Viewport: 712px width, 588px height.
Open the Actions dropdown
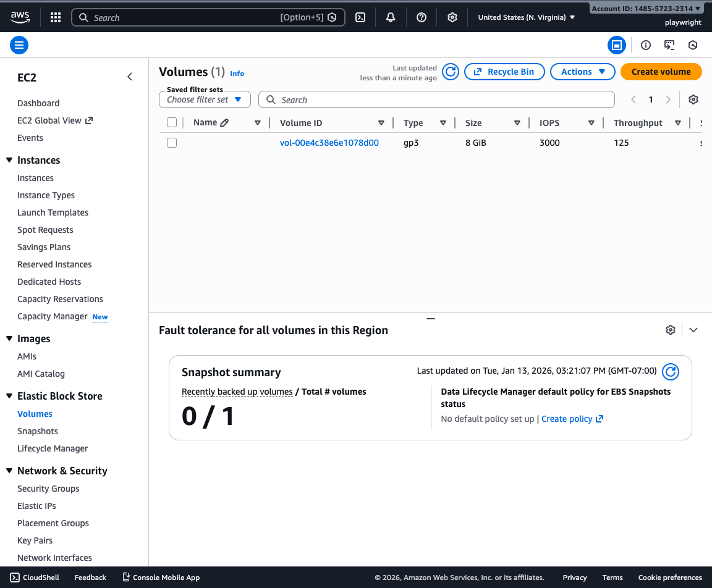582,72
